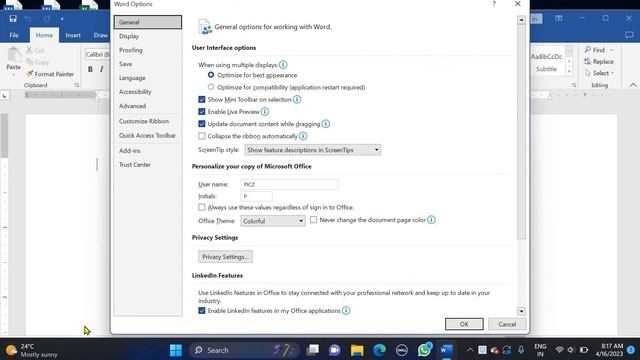Open WhatsApp from the taskbar
The image size is (640, 360).
[x=424, y=350]
